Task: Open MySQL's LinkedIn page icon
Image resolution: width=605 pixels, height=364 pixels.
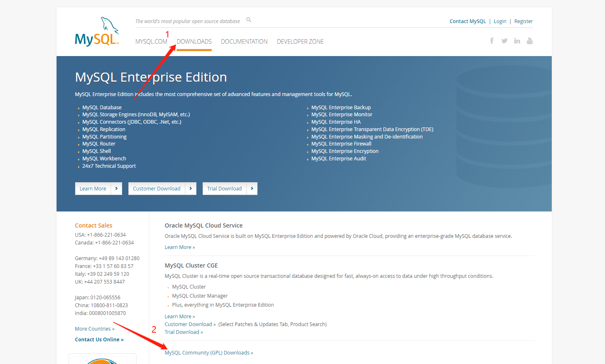Action: point(517,41)
